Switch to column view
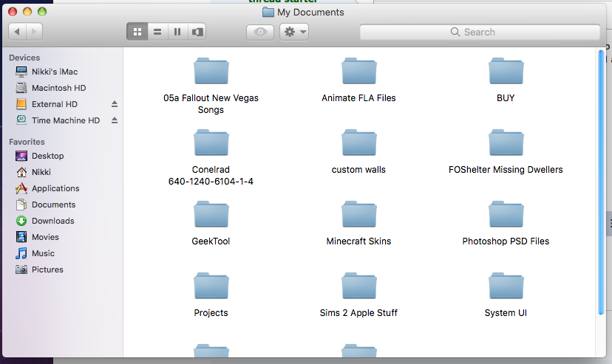 click(177, 32)
